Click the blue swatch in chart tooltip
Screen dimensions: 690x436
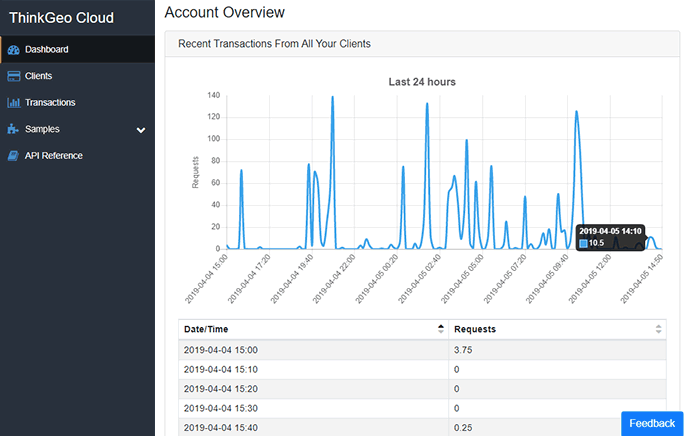pos(583,243)
